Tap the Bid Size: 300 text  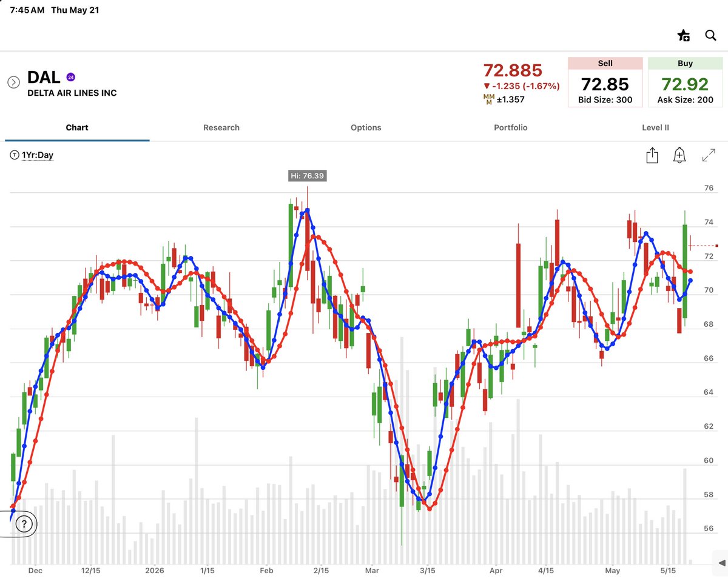pos(605,100)
